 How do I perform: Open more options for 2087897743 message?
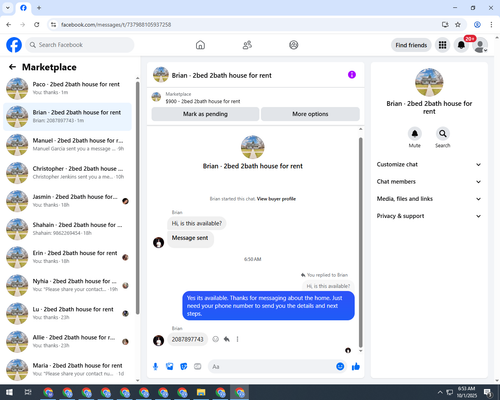coord(237,339)
